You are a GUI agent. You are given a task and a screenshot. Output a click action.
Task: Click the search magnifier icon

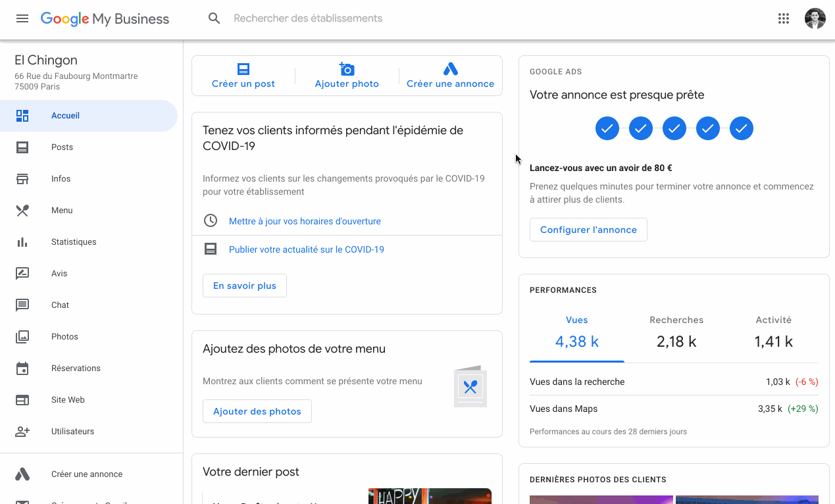[214, 18]
